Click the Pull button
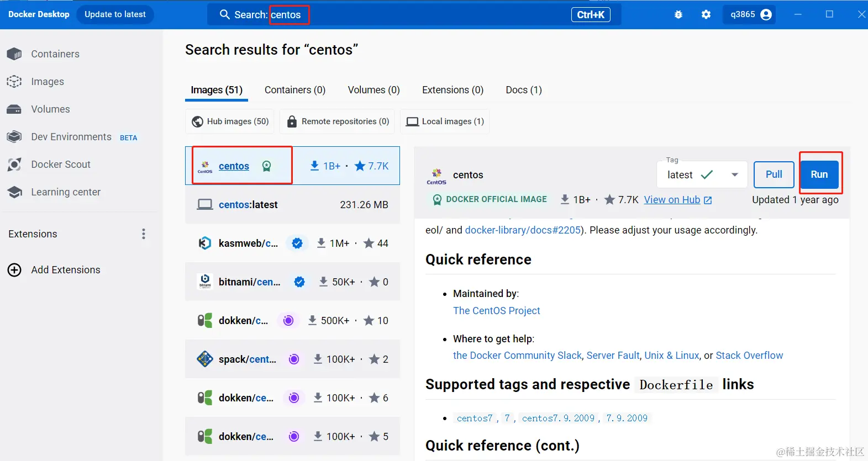 (774, 175)
